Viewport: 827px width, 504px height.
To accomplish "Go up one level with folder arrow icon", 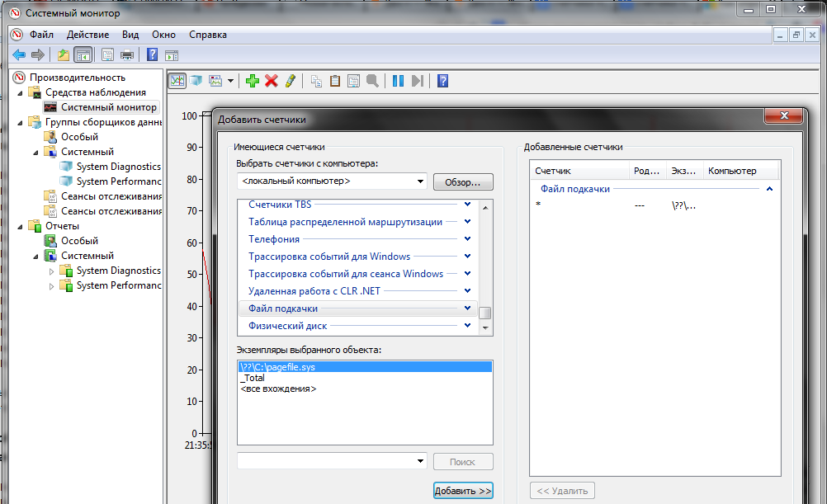I will coord(64,54).
